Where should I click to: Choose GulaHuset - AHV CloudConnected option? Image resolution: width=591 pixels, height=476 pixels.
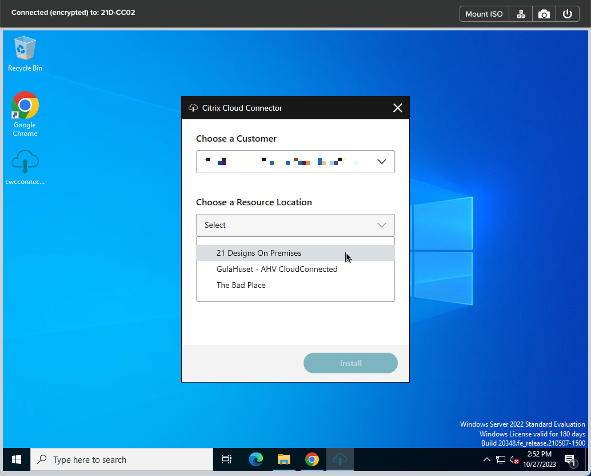[x=295, y=269]
